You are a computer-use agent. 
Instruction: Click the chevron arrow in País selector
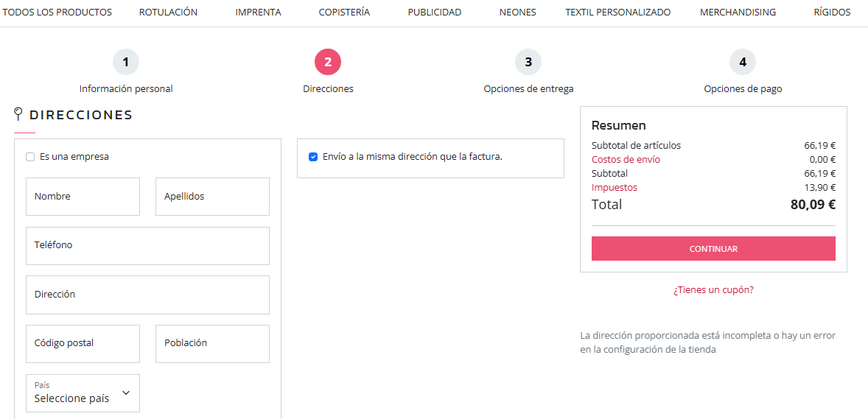[126, 393]
